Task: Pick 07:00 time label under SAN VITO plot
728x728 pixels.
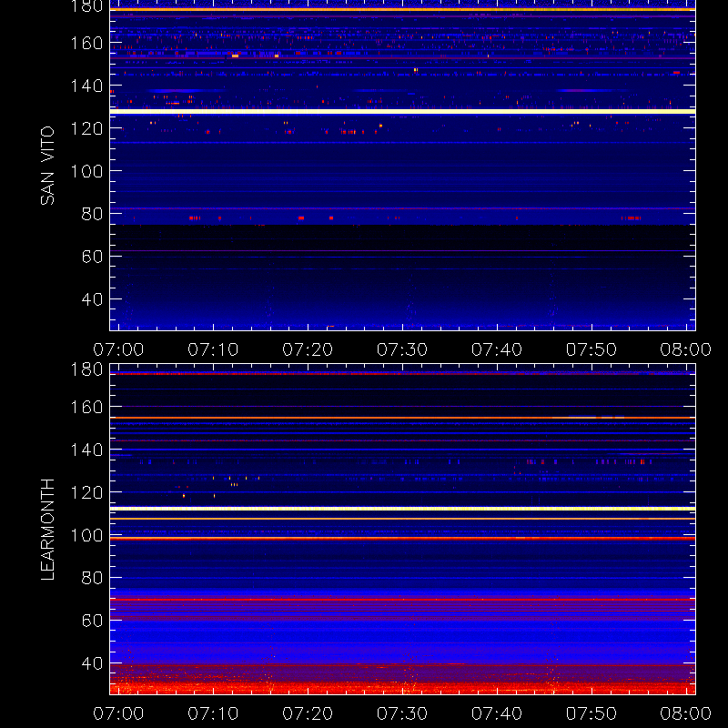Action: (118, 349)
